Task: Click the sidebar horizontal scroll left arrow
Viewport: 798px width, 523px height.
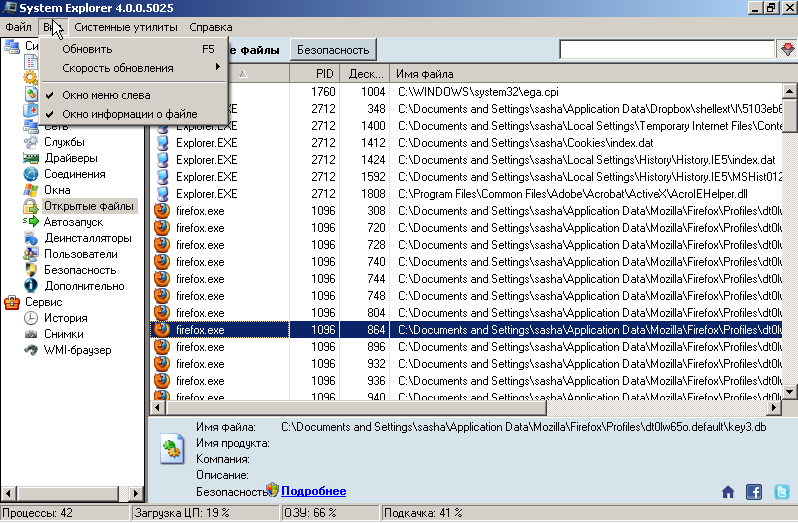Action: click(x=9, y=493)
